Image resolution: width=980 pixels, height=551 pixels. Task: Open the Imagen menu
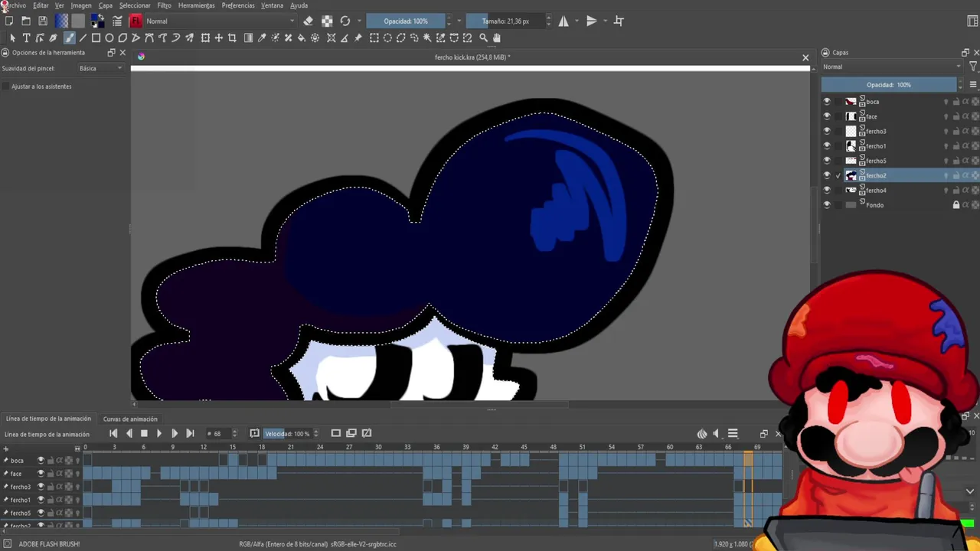coord(81,5)
